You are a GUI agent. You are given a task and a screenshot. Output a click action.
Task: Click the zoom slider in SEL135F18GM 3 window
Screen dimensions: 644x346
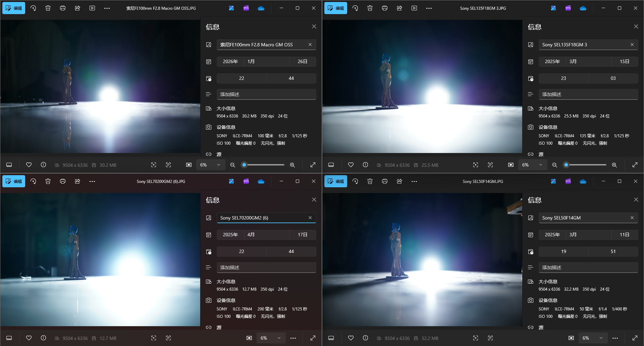586,165
